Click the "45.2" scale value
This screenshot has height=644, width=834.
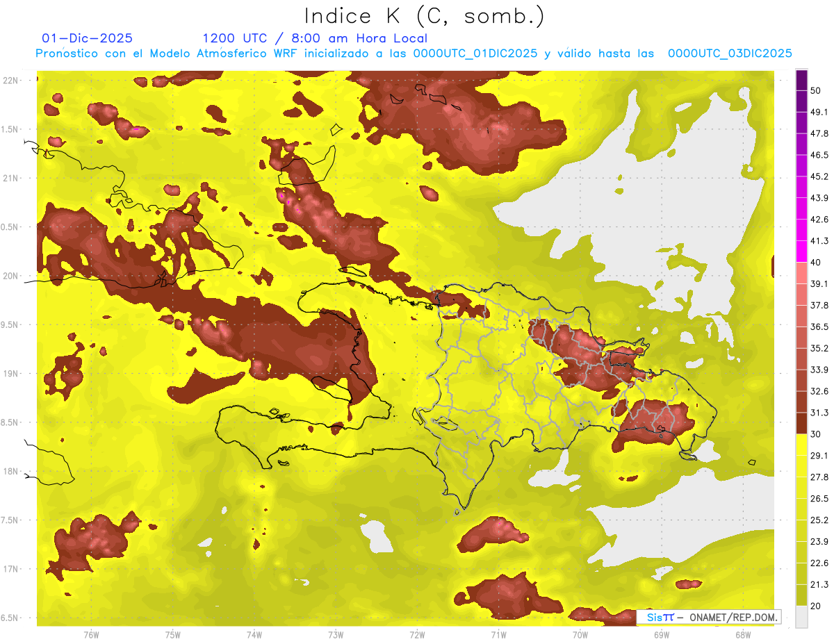pos(819,176)
